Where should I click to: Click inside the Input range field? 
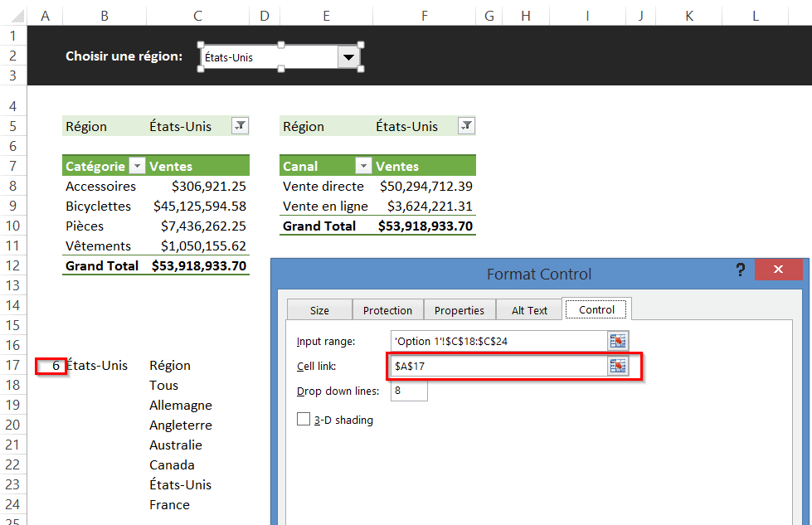tap(498, 342)
